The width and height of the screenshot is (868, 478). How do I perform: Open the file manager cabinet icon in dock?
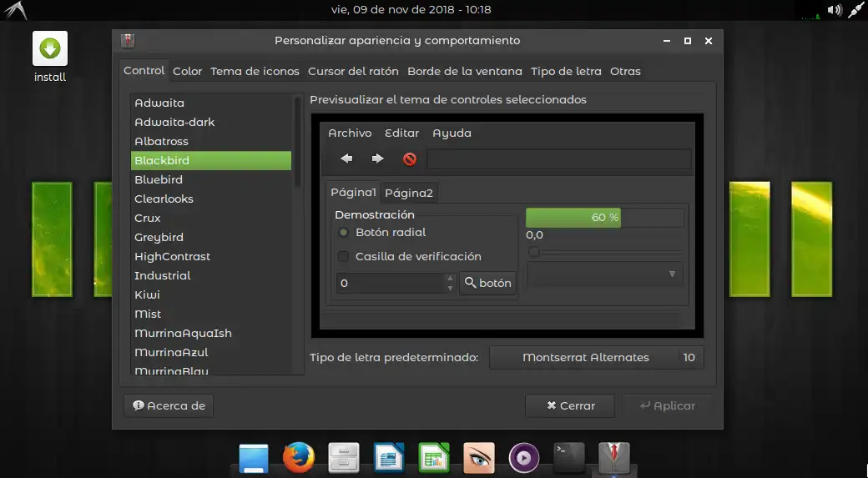point(344,457)
